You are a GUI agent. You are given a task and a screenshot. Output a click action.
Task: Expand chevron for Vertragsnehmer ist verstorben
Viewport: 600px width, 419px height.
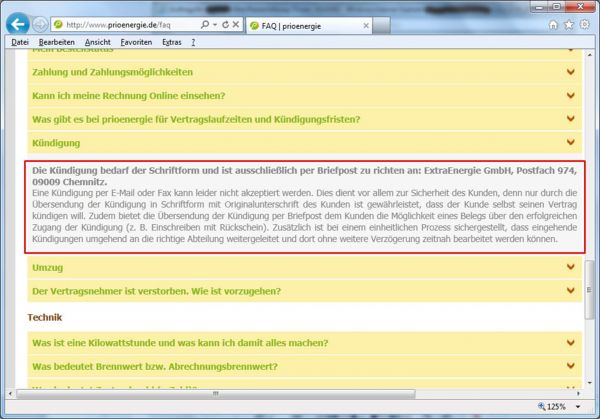click(x=571, y=290)
